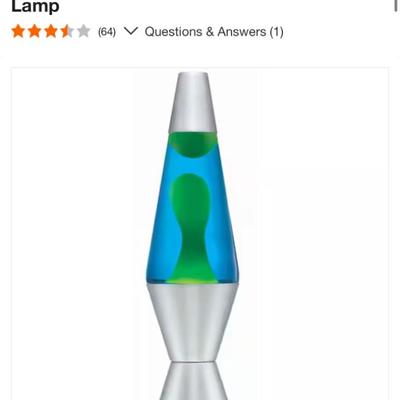Click the first orange rating star
Screen dimensions: 400x400
pos(18,32)
